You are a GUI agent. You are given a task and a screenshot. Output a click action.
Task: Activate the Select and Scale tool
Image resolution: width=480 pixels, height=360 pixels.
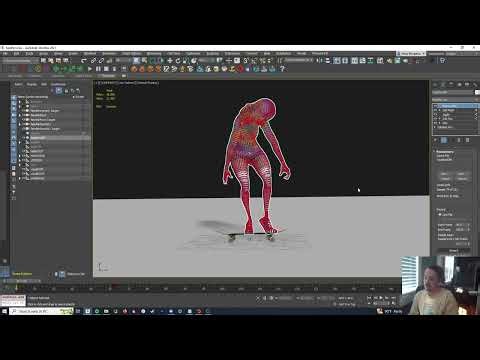pos(185,60)
